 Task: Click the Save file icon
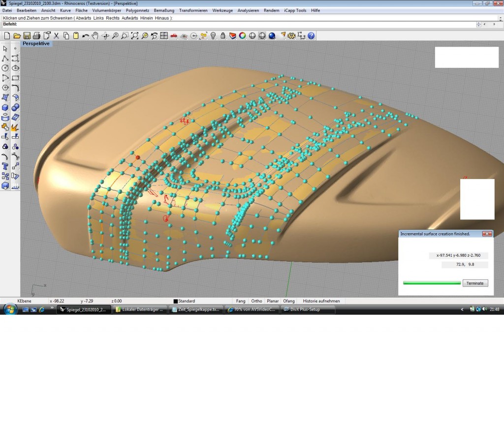coord(27,36)
